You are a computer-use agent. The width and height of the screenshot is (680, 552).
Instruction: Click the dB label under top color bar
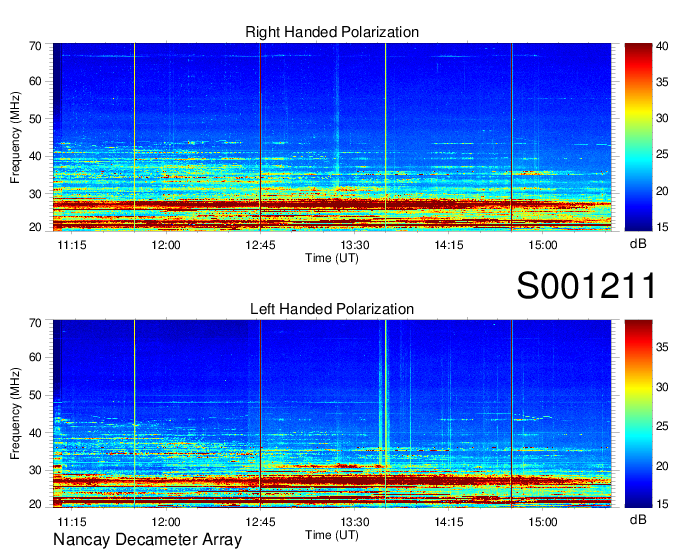638,244
